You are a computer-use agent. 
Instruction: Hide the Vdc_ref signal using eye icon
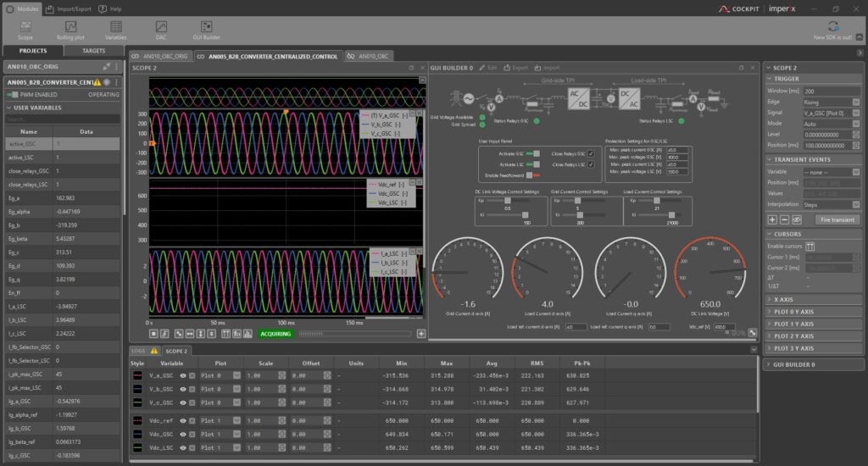click(183, 420)
